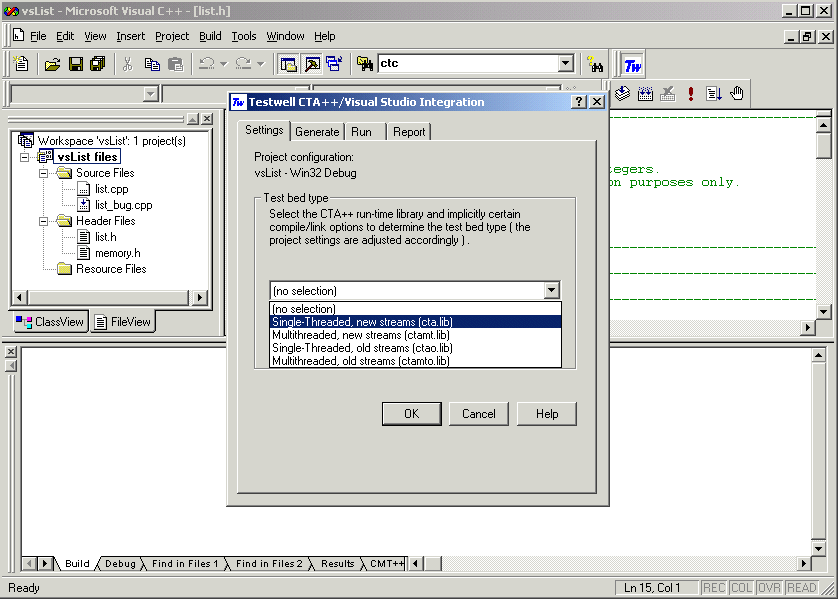This screenshot has width=838, height=599.
Task: Toggle the Output window icon
Action: click(312, 65)
